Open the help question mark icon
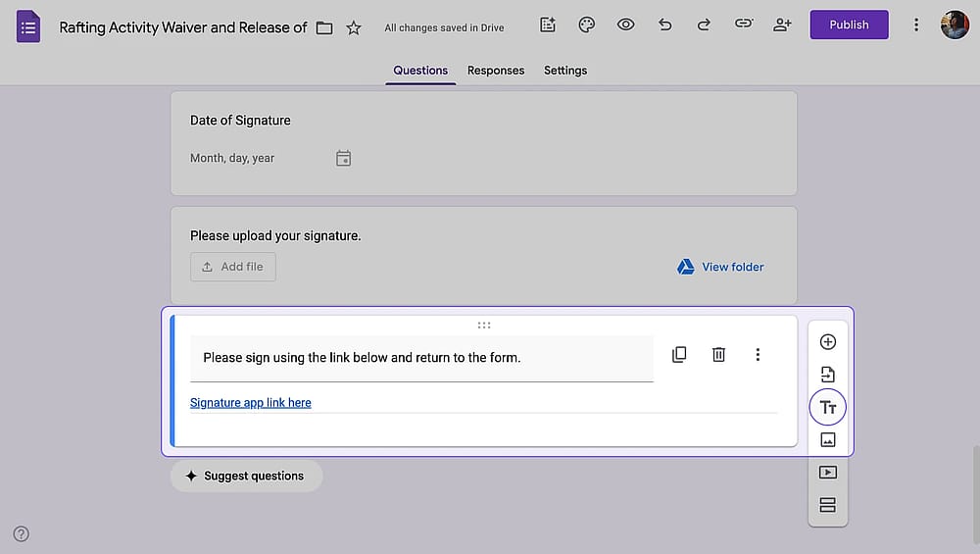 (22, 534)
